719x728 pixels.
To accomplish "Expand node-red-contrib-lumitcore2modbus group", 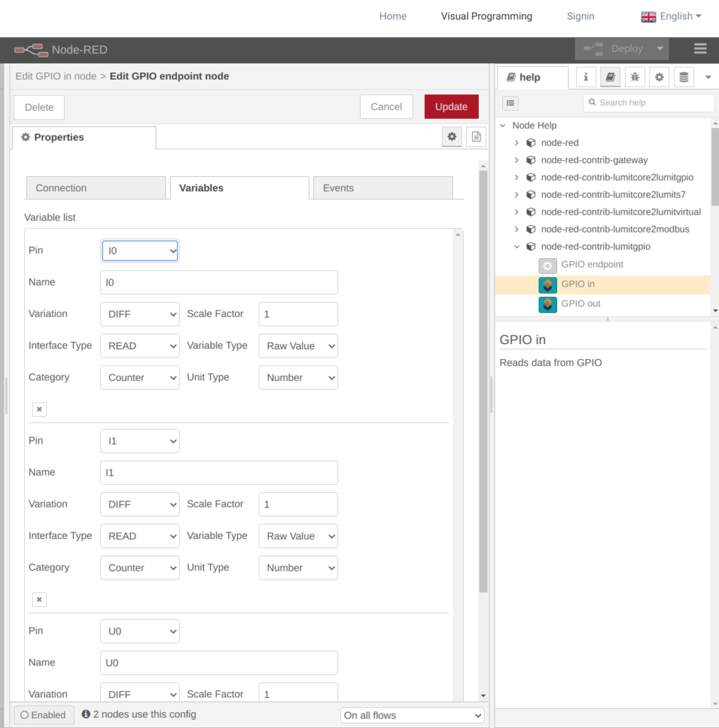I will pyautogui.click(x=517, y=230).
